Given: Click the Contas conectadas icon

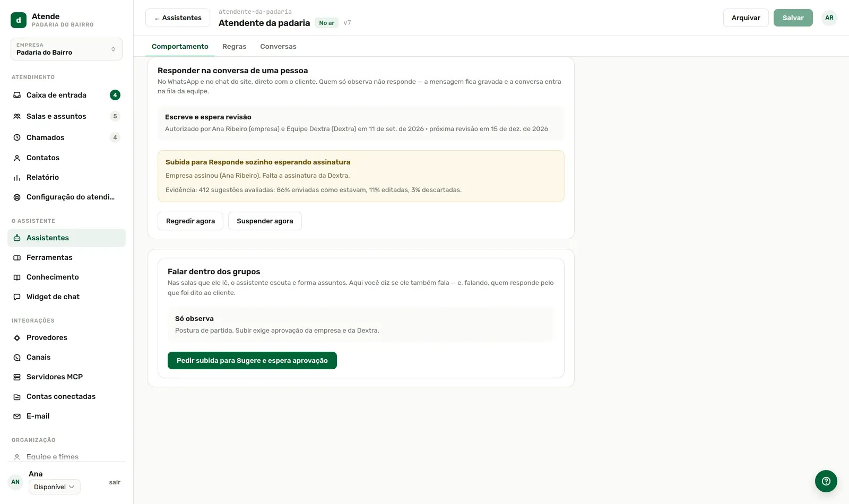Looking at the screenshot, I should click(x=17, y=396).
